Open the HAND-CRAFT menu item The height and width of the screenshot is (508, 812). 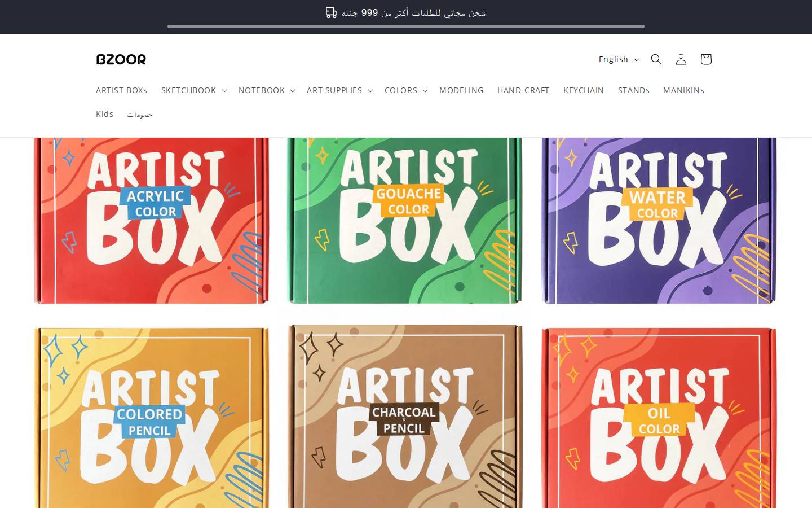coord(523,90)
